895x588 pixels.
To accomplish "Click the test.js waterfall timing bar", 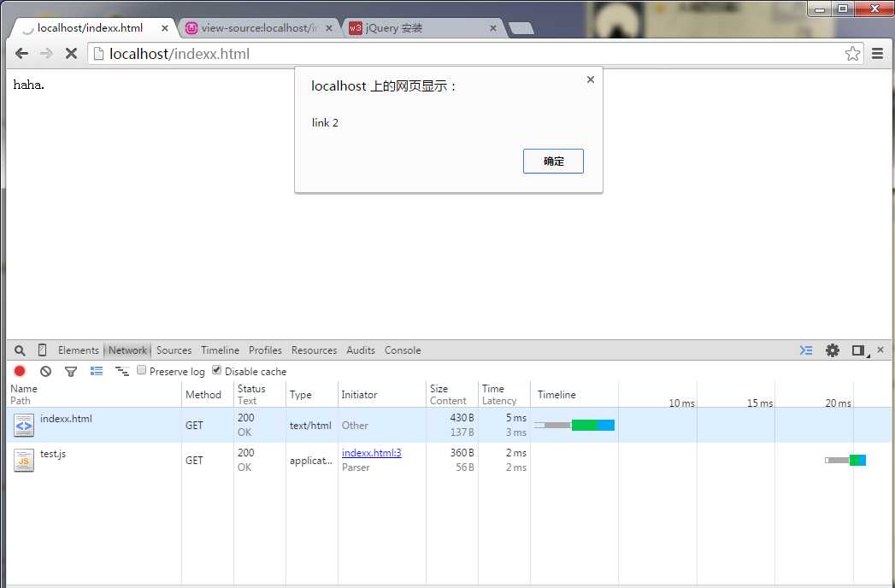I will (x=845, y=460).
